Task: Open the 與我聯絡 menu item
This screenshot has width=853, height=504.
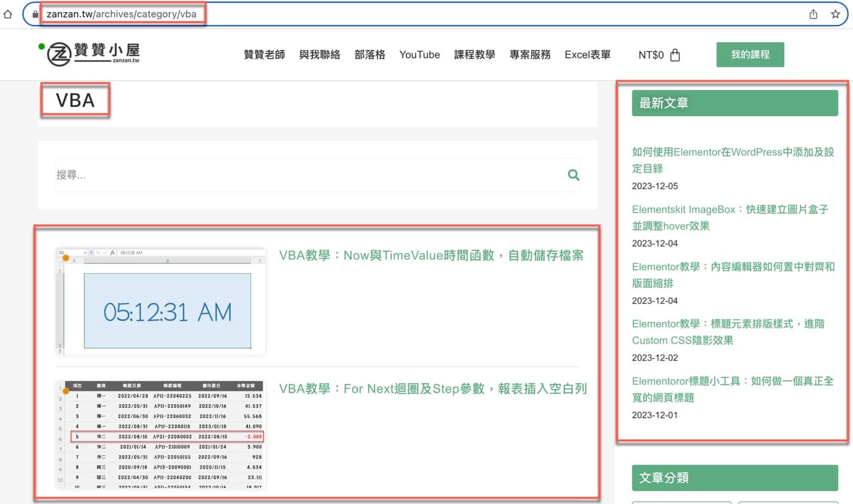Action: point(320,55)
